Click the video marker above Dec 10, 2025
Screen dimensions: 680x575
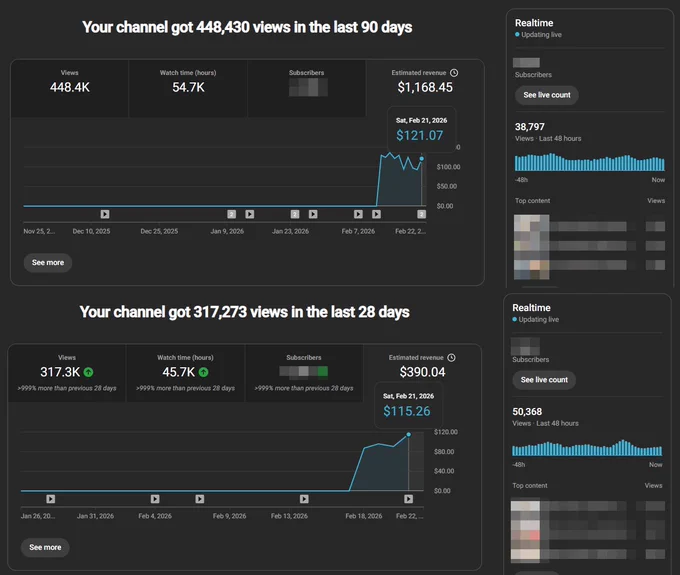(105, 214)
